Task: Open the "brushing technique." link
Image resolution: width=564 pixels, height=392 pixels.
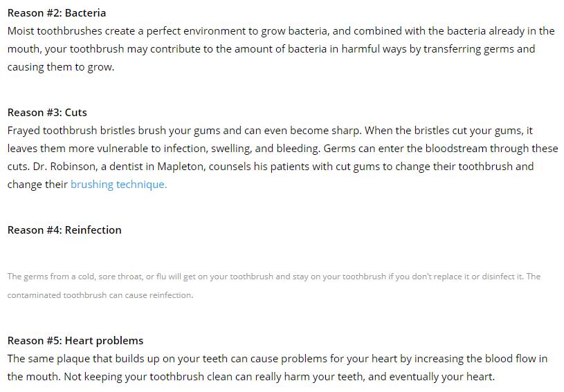Action: (x=118, y=185)
